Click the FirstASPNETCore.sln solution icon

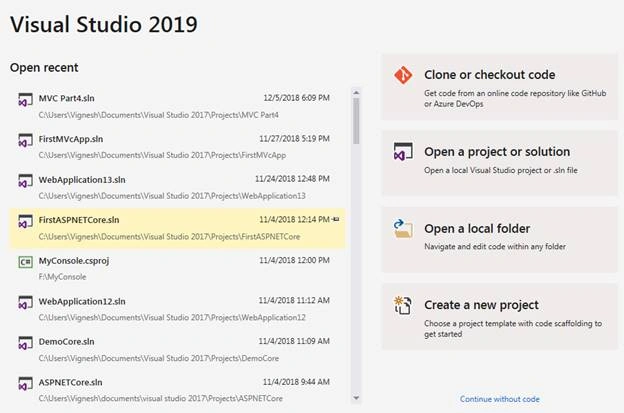tap(25, 221)
